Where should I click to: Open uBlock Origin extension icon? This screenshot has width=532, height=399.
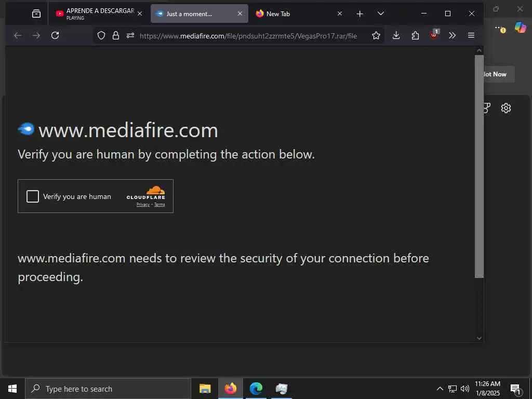pyautogui.click(x=434, y=35)
